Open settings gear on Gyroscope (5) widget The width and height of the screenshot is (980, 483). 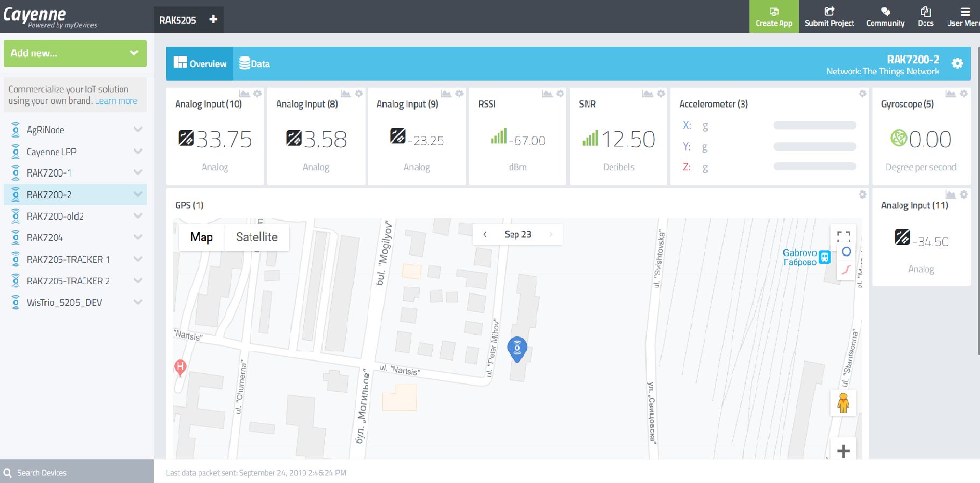[x=964, y=93]
